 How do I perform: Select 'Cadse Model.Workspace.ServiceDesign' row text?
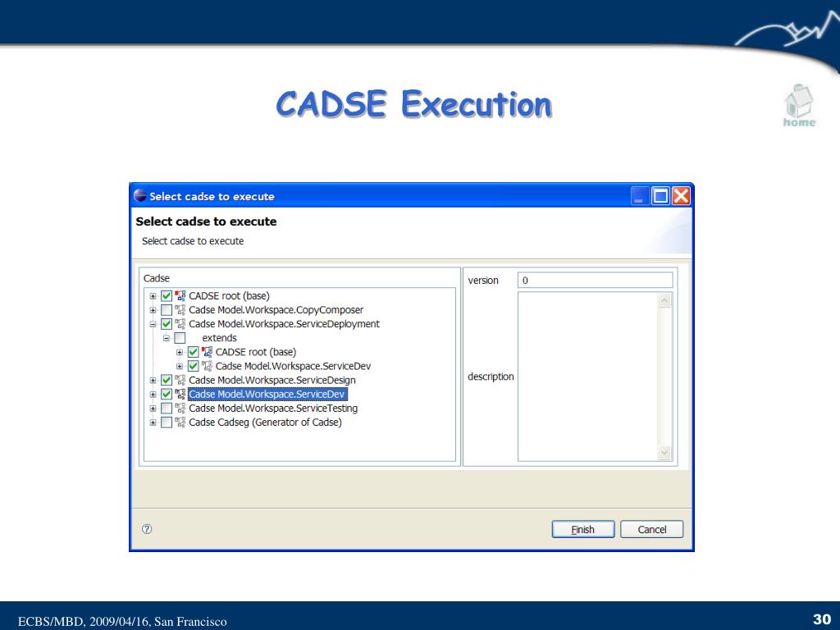[272, 380]
